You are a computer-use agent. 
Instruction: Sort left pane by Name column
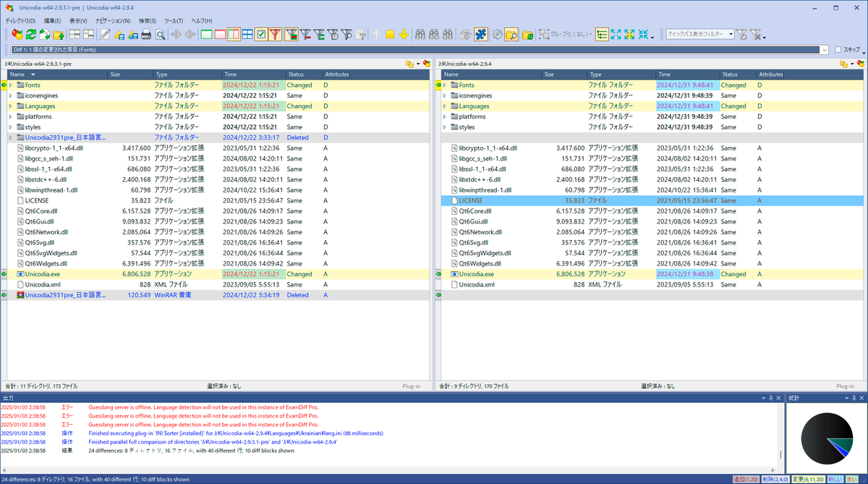click(58, 75)
